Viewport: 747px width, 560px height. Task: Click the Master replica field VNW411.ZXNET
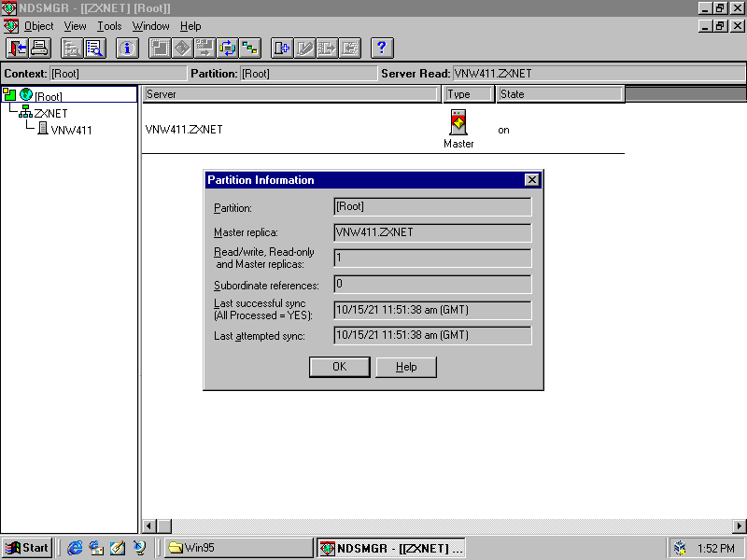click(x=432, y=232)
